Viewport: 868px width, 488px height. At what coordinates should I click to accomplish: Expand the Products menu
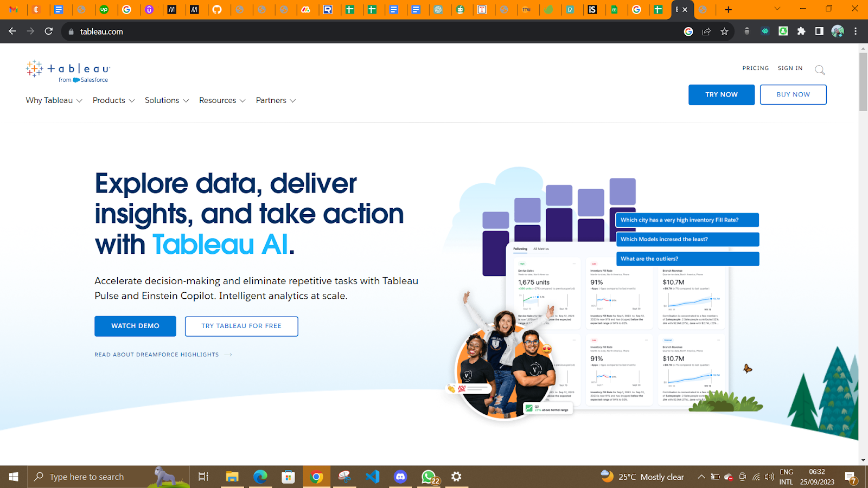tap(113, 100)
